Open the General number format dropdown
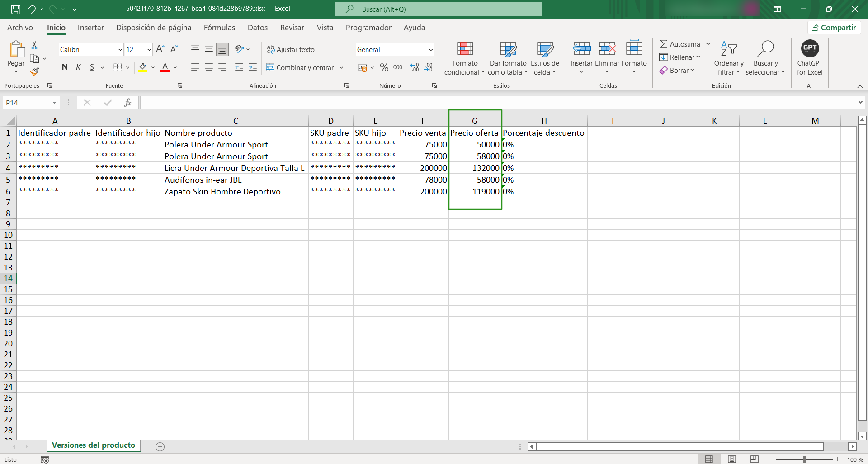This screenshot has height=464, width=868. pyautogui.click(x=431, y=50)
